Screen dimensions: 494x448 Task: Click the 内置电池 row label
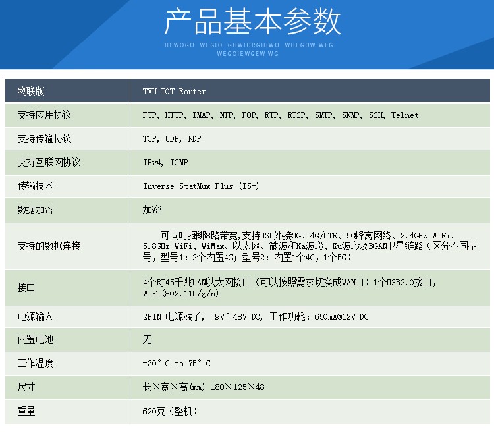36,340
